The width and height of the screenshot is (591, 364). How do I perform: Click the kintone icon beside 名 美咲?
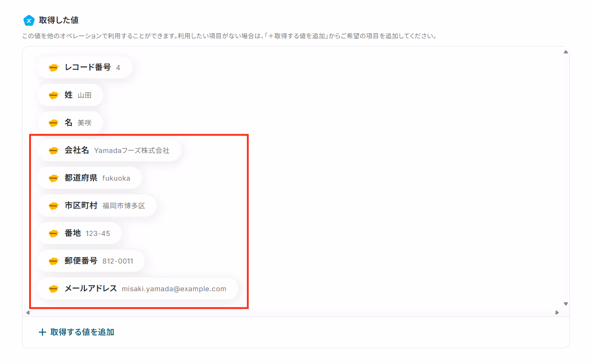[54, 123]
